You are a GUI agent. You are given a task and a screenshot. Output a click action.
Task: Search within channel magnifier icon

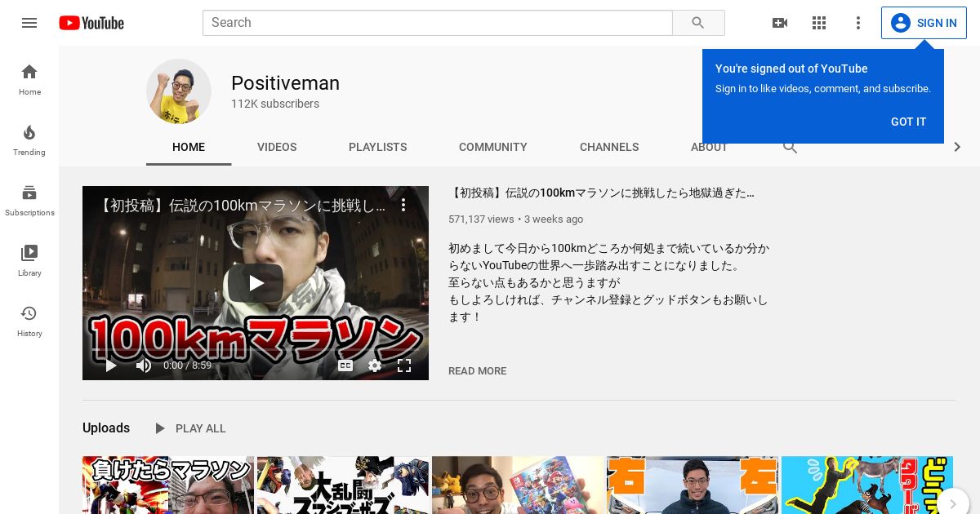coord(790,147)
